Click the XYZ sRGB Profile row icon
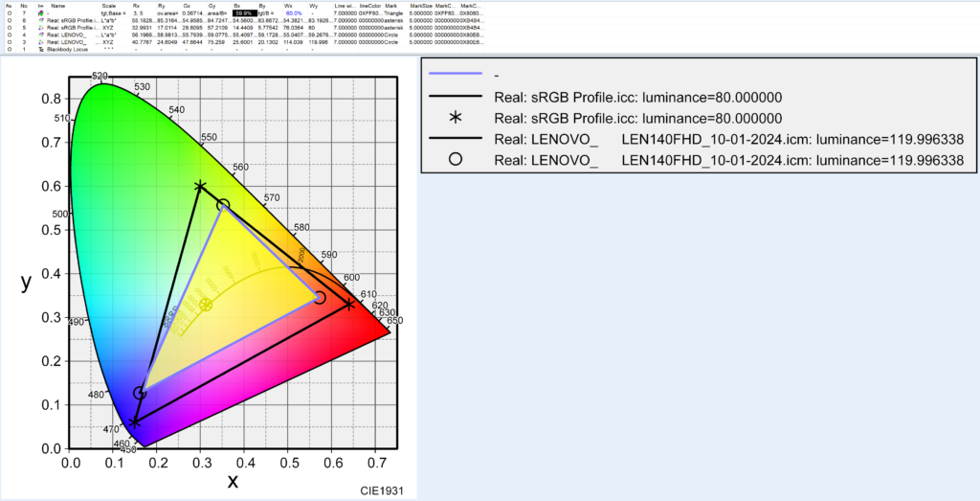 [40, 28]
